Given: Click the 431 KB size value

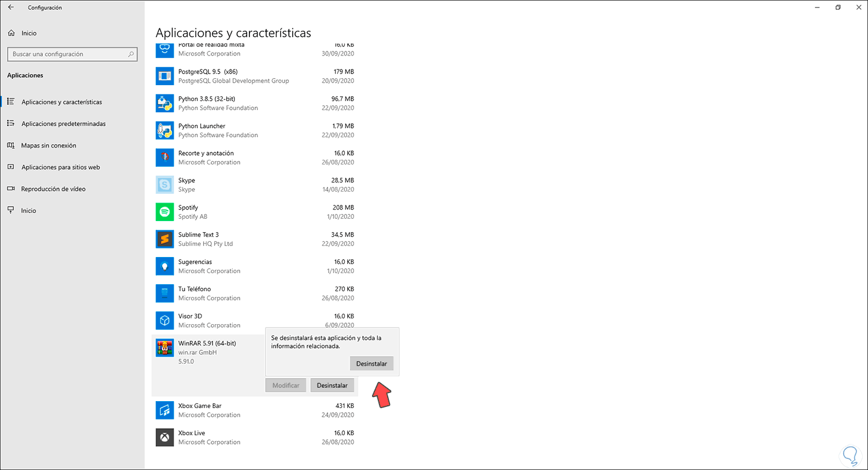Looking at the screenshot, I should point(344,406).
